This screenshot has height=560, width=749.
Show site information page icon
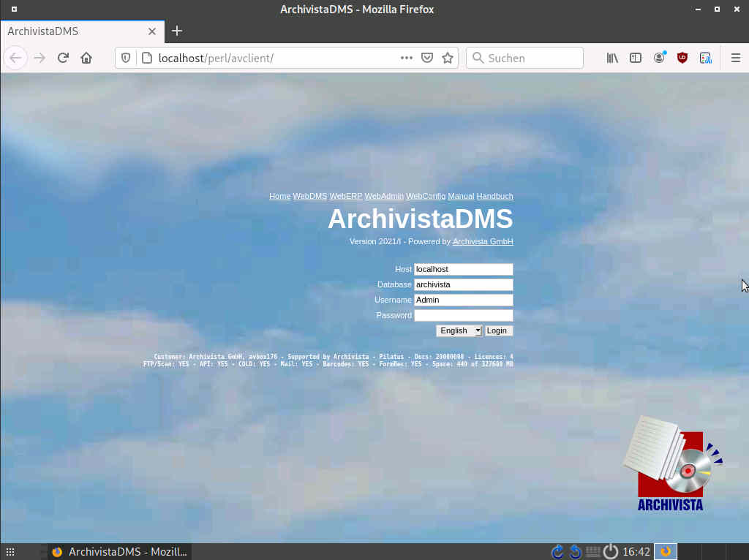tap(147, 58)
